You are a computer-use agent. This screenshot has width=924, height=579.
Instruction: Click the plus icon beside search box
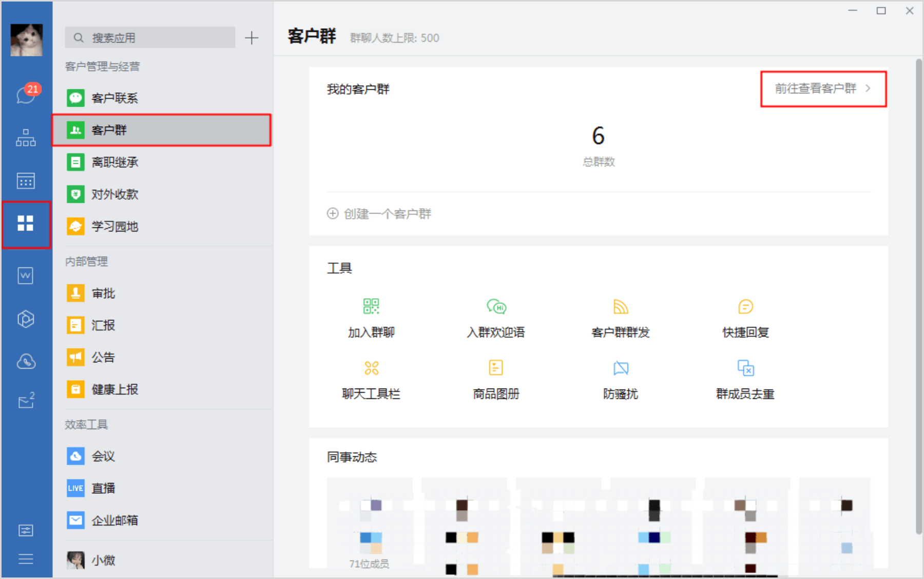[x=252, y=37]
